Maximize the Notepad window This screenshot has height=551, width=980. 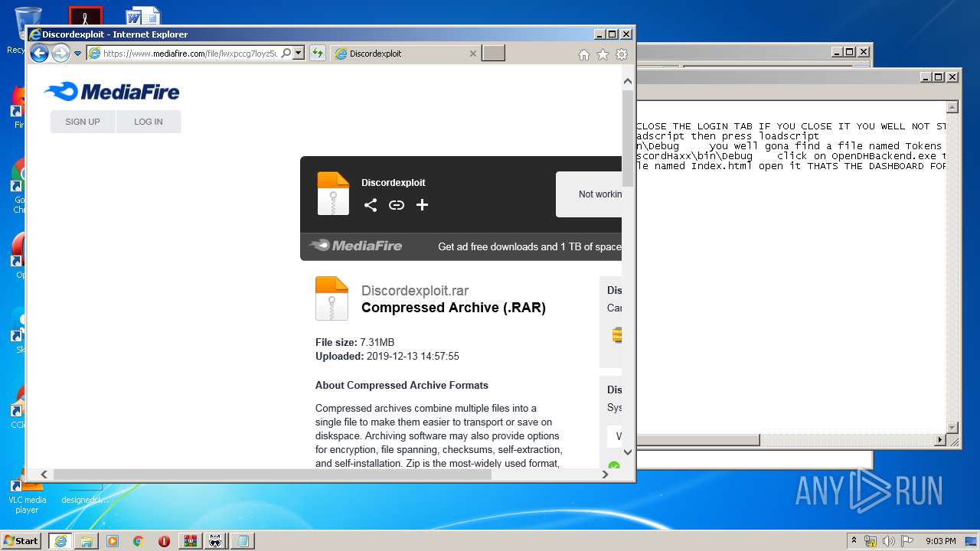pyautogui.click(x=939, y=77)
